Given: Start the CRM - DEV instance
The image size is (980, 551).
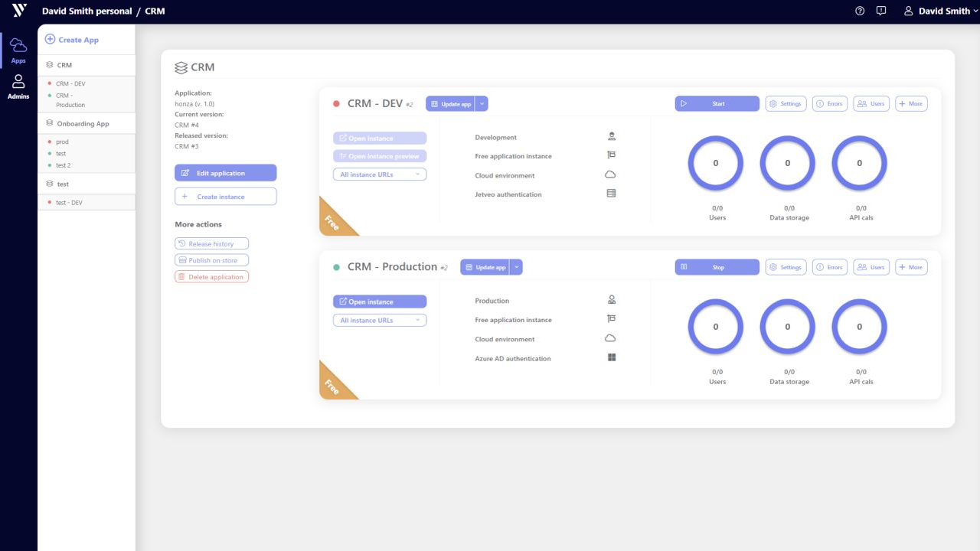Looking at the screenshot, I should pyautogui.click(x=717, y=103).
